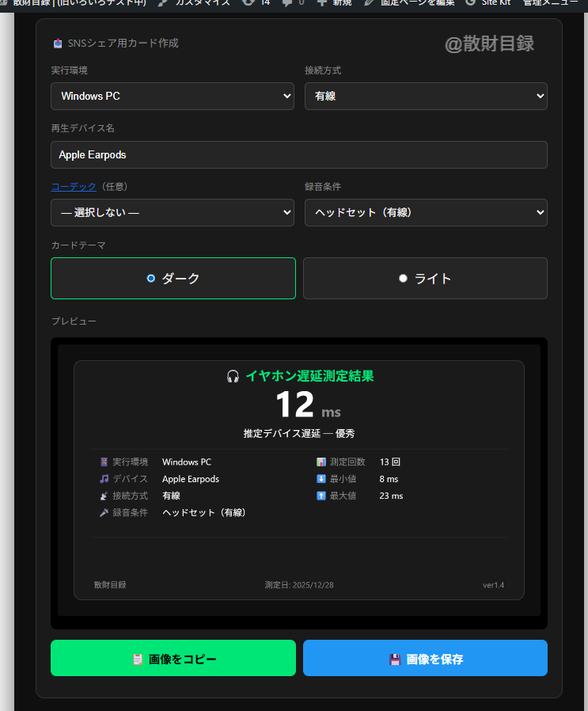Click the 再生デバイス名 text field
This screenshot has width=588, height=711.
pyautogui.click(x=299, y=155)
